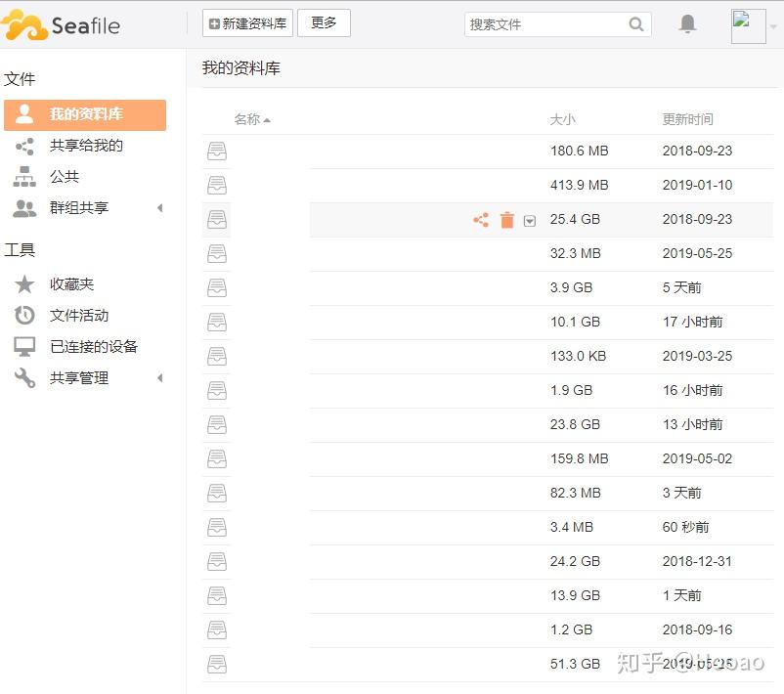View 文件活动 via the clock icon
The image size is (784, 694).
23,315
